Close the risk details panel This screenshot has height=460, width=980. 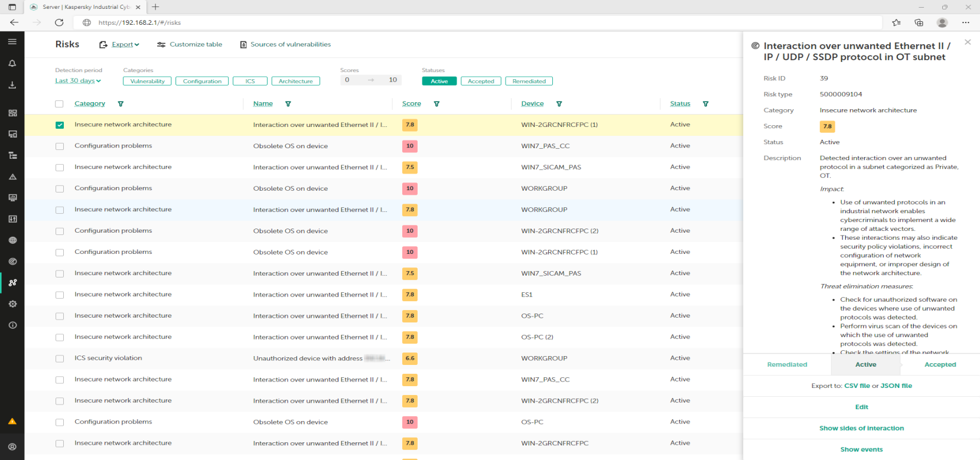pyautogui.click(x=968, y=42)
